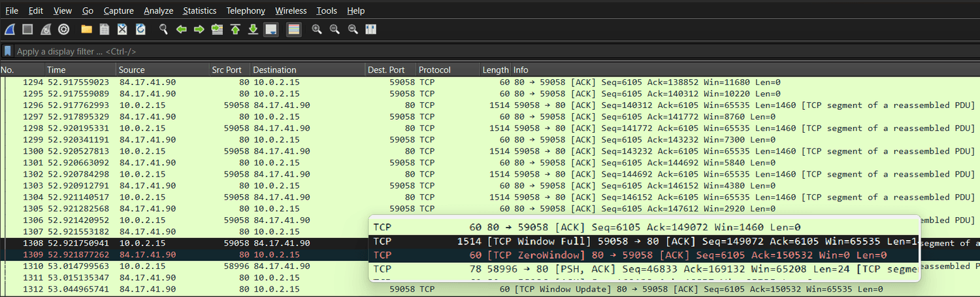Open the Edit menu
This screenshot has width=980, height=297.
point(36,10)
